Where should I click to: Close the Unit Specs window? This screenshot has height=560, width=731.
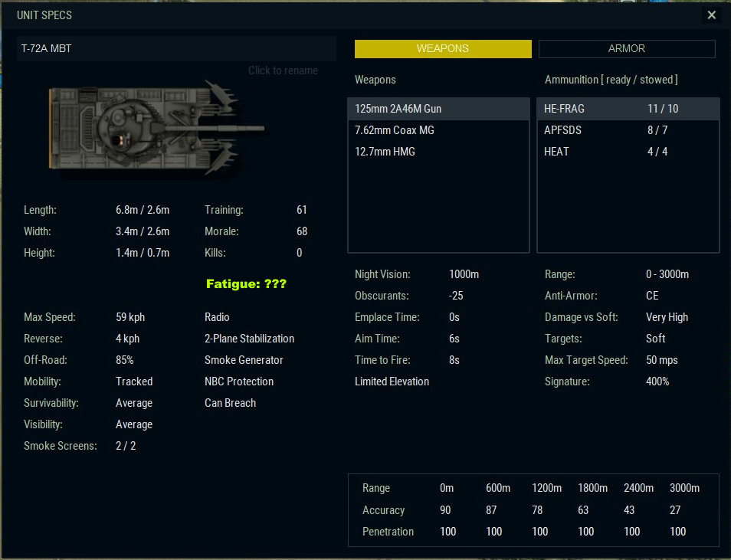(711, 15)
